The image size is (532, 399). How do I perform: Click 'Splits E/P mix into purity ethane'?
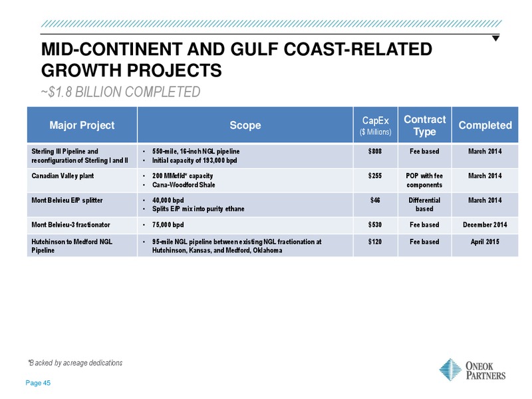pyautogui.click(x=198, y=209)
